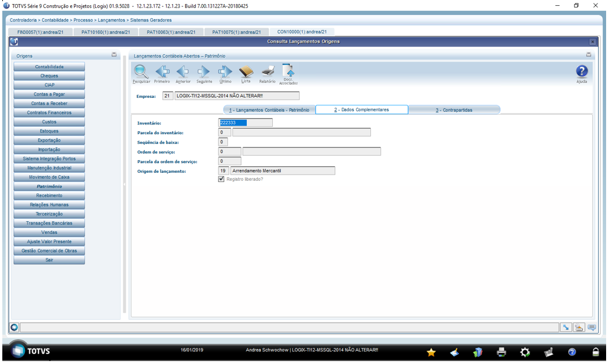Switch to PAT10075(1):andrea/21 tab
Viewport: 609px width, 364px height.
[x=236, y=32]
